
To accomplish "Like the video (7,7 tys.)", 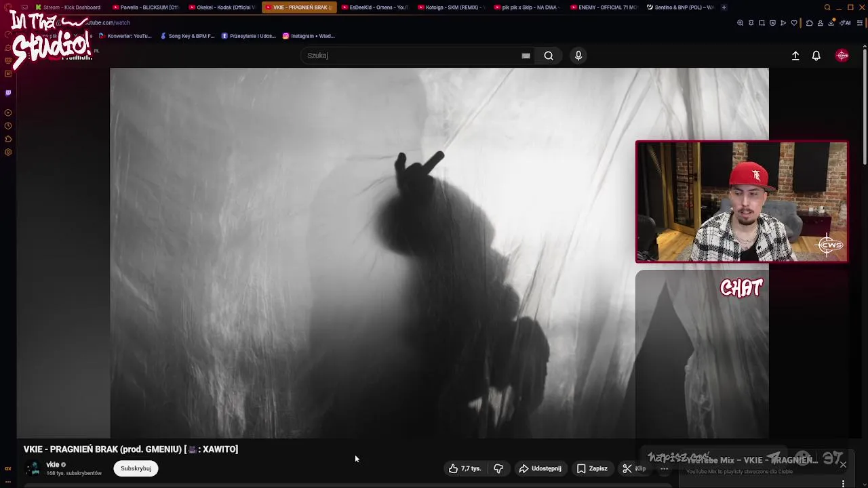I will tap(465, 468).
